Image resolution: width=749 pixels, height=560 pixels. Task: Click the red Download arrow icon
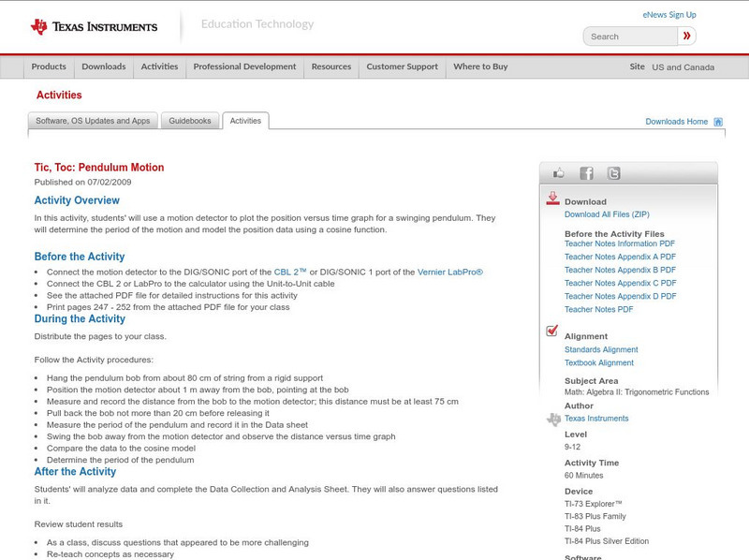(x=552, y=199)
